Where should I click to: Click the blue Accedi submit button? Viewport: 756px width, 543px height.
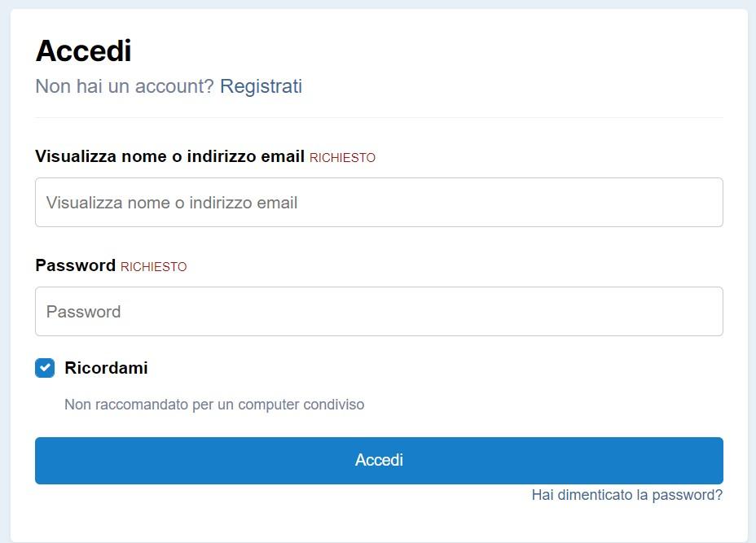click(x=379, y=461)
